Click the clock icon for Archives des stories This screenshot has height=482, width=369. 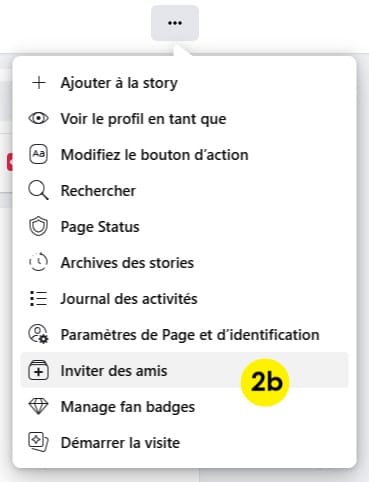pos(38,262)
